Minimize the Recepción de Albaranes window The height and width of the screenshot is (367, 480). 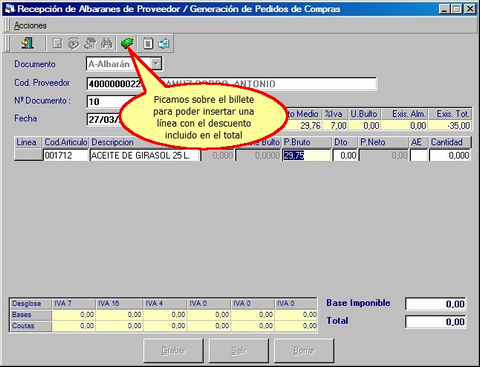pyautogui.click(x=444, y=9)
